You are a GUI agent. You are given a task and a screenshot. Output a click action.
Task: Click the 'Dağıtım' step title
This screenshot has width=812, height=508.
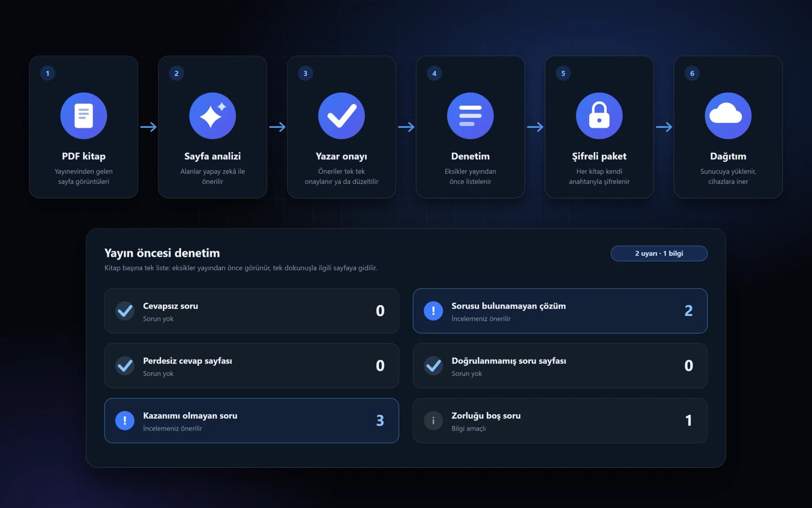tap(728, 156)
